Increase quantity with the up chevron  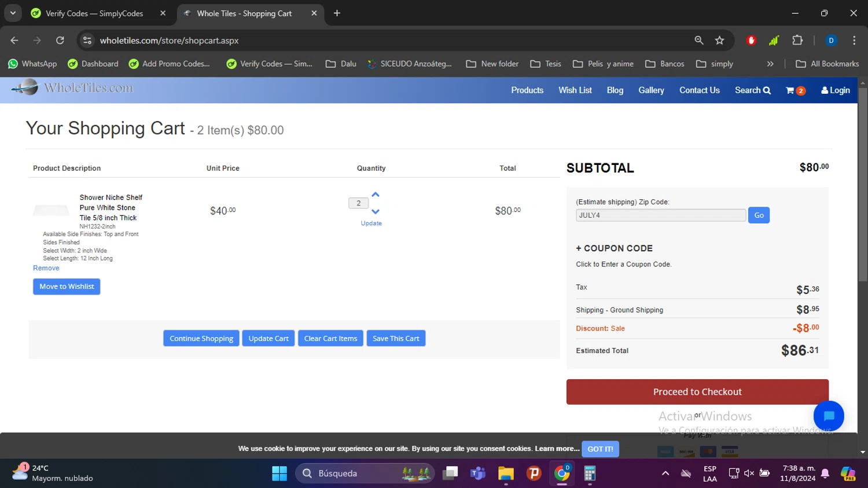coord(376,195)
